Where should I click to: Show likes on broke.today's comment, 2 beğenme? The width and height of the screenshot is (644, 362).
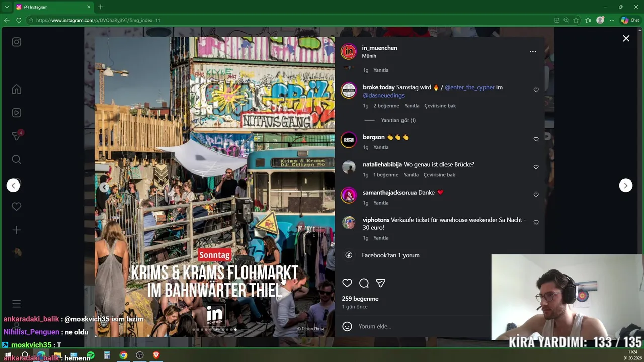click(x=386, y=106)
